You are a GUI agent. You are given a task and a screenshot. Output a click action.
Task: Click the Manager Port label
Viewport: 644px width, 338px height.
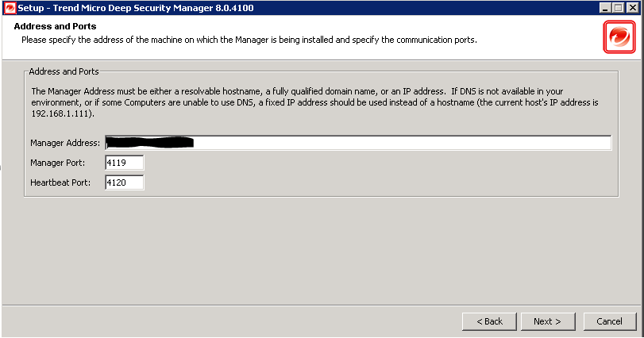(57, 163)
